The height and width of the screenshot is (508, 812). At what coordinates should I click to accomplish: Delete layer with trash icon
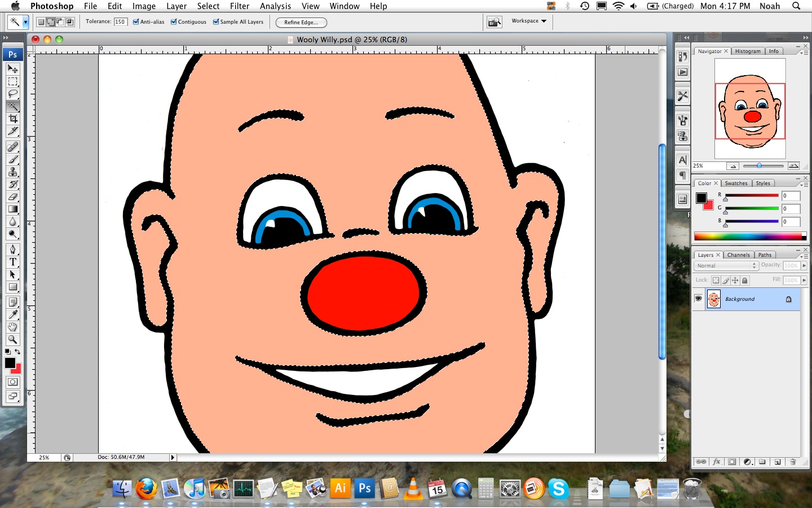[792, 462]
